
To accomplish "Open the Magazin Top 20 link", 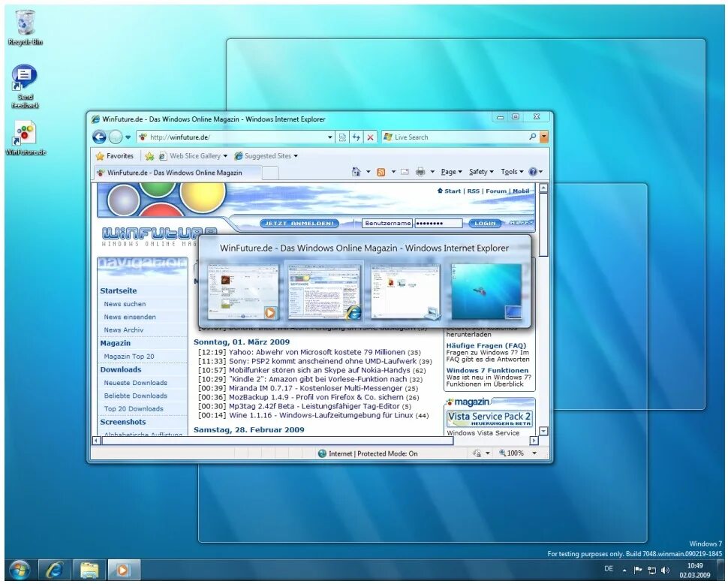I will click(x=129, y=357).
